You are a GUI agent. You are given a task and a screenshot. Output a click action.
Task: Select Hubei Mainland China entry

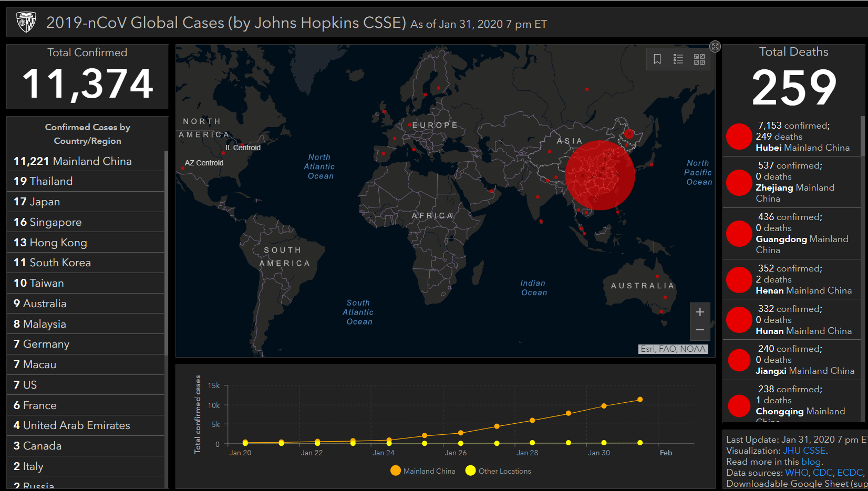coord(791,137)
